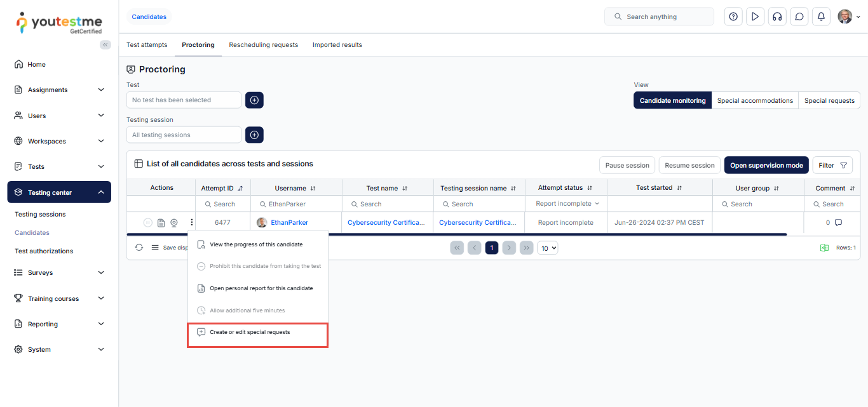Viewport: 868px width, 407px height.
Task: Open the comment bubble icon in Comment column
Action: (838, 223)
